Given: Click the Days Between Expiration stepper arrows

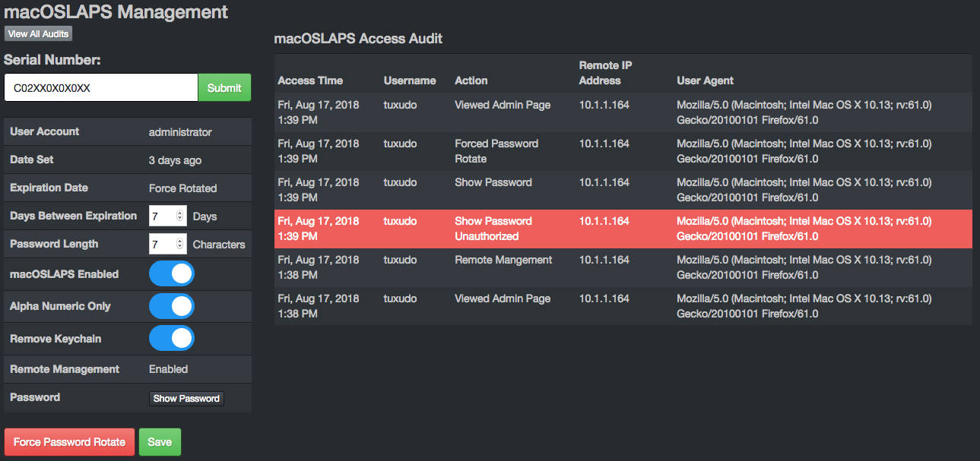Looking at the screenshot, I should click(180, 216).
